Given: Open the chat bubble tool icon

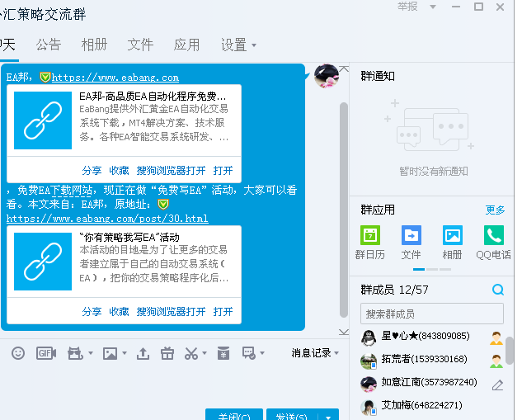Looking at the screenshot, I should click(249, 353).
